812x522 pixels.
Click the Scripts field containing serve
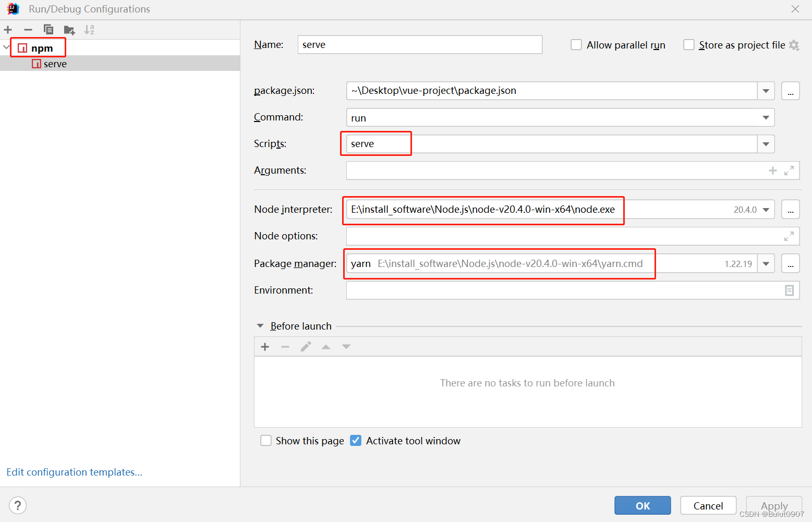point(552,144)
